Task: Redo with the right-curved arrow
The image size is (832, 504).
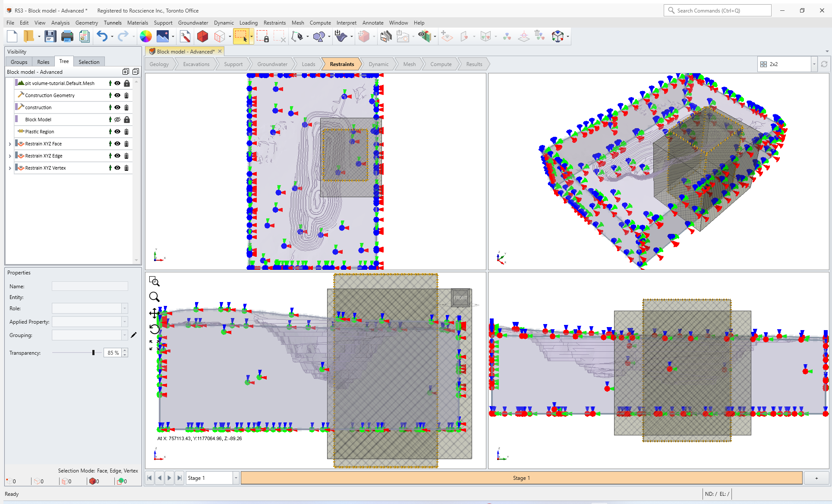Action: 123,37
